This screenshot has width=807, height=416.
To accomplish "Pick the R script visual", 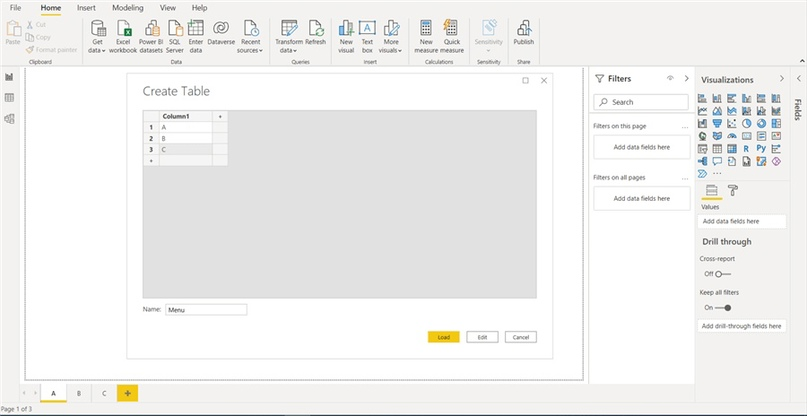I will pos(746,148).
